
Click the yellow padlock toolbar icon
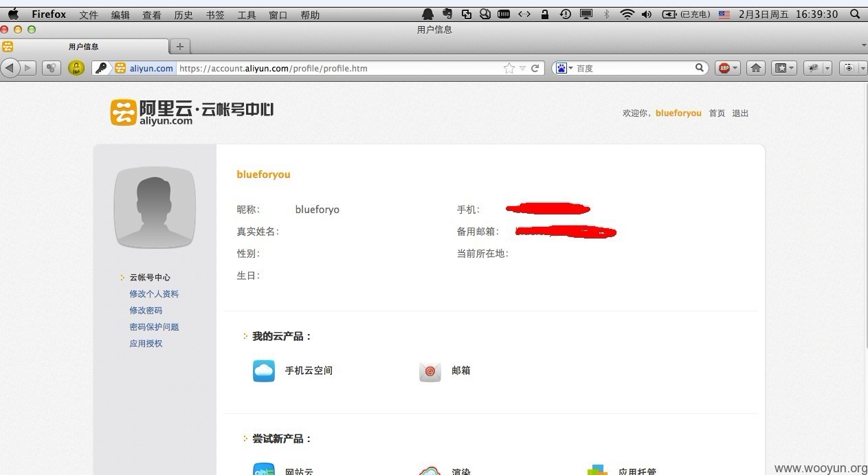click(x=76, y=68)
